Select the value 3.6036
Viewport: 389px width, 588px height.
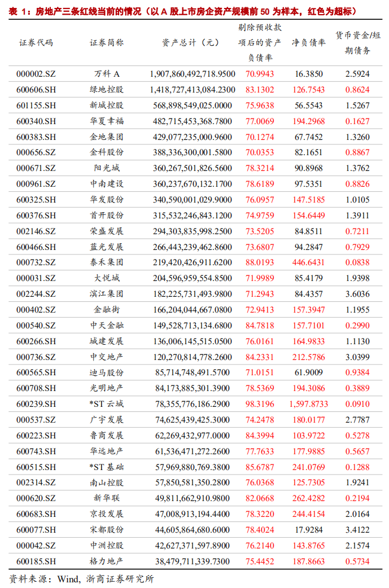357,293
